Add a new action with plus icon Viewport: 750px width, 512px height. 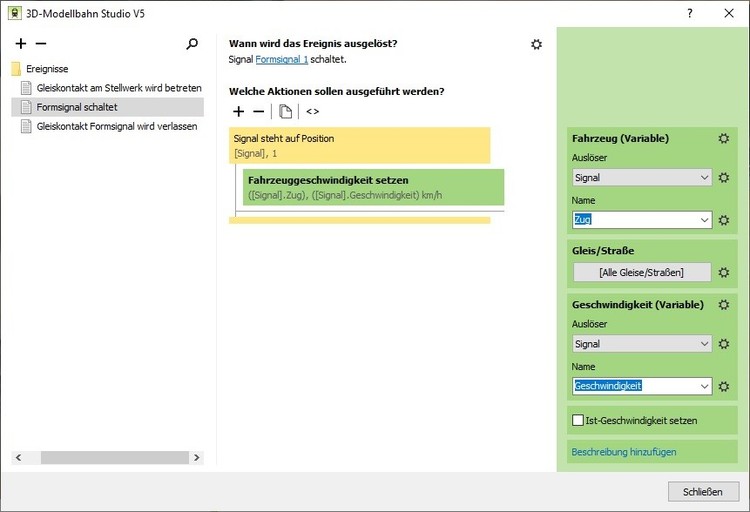coord(238,112)
